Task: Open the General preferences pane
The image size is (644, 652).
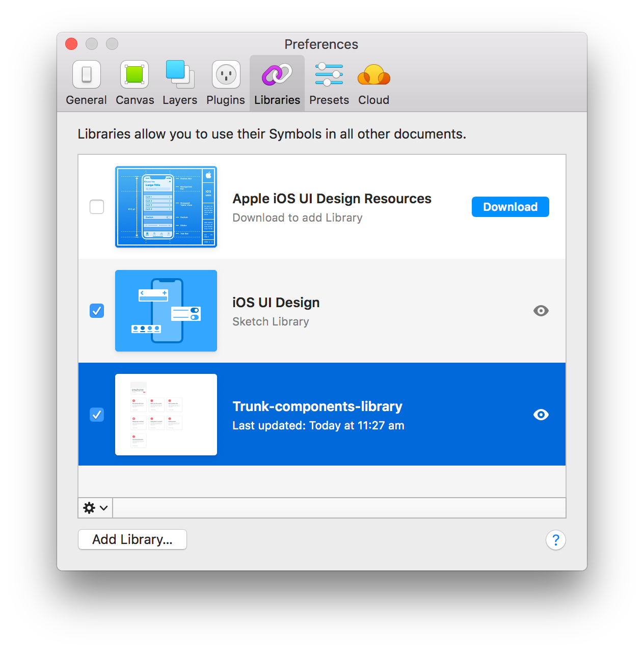Action: point(86,84)
